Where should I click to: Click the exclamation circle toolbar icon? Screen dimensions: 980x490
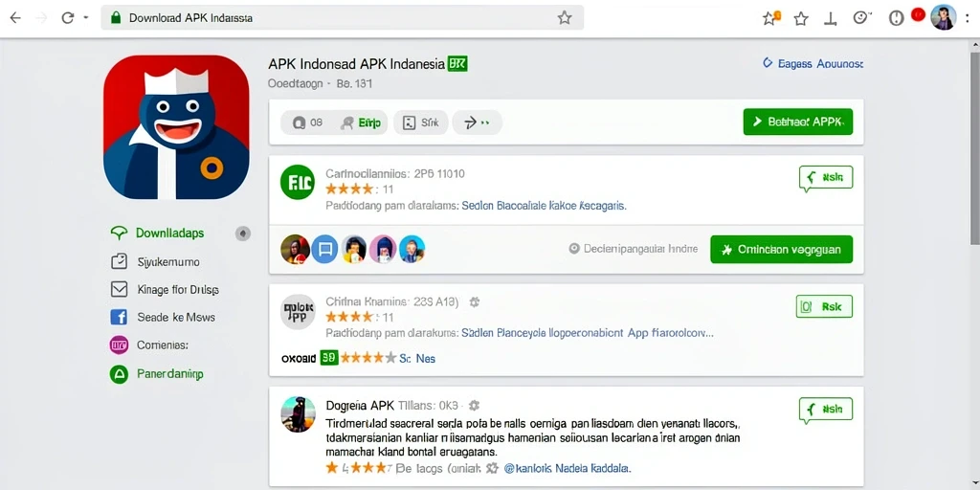pos(896,19)
